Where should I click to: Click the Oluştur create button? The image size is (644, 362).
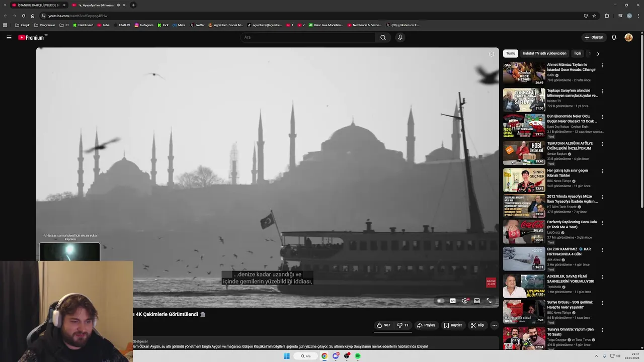pos(594,37)
